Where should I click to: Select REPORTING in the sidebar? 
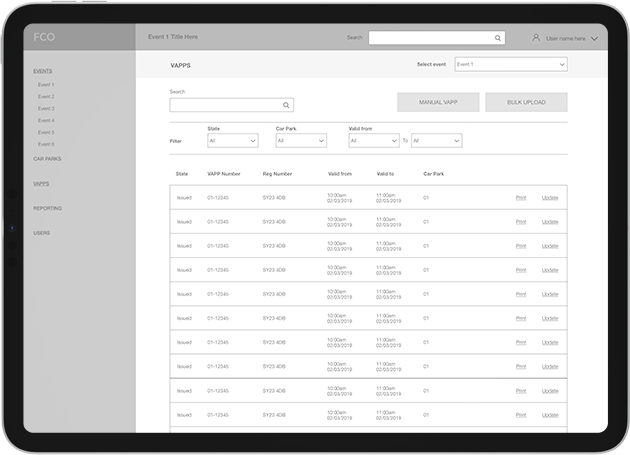47,208
